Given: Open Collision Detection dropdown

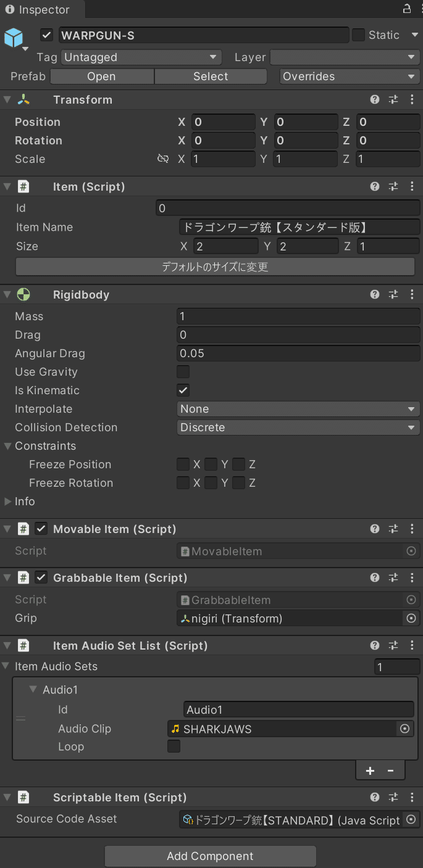Looking at the screenshot, I should pos(298,428).
